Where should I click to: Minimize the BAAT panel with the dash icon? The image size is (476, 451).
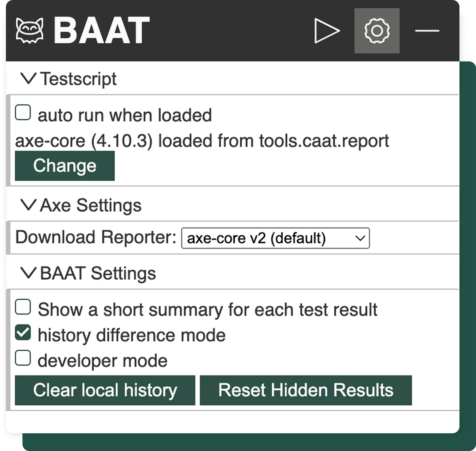(427, 31)
